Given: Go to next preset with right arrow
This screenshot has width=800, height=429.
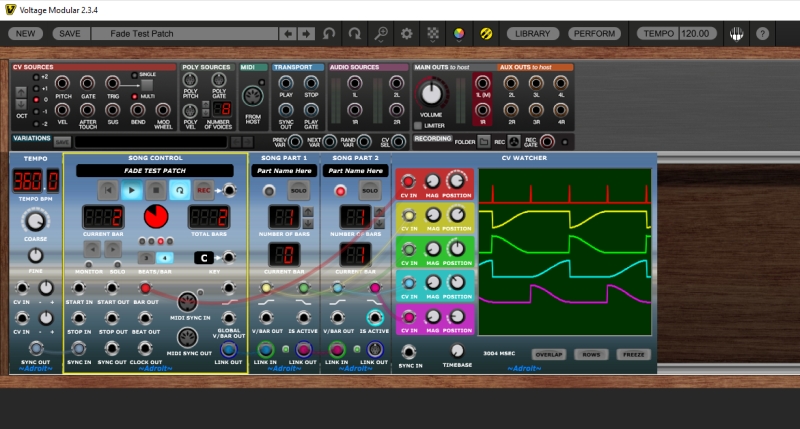Looking at the screenshot, I should pyautogui.click(x=306, y=34).
